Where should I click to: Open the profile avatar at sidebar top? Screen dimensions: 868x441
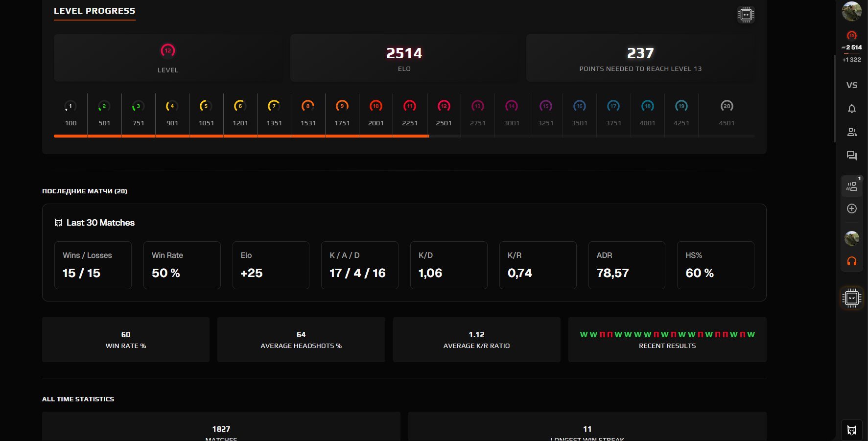pyautogui.click(x=851, y=11)
